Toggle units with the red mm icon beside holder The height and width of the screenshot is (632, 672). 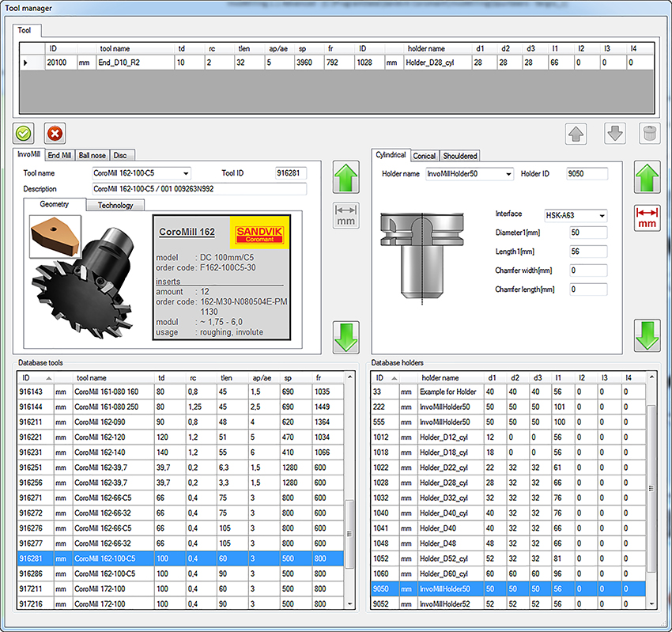click(x=647, y=215)
